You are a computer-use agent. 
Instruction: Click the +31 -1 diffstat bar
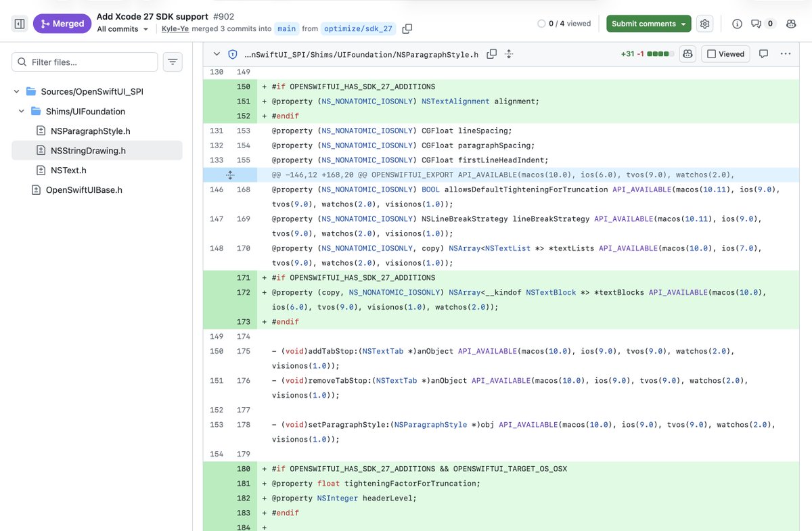pos(647,54)
